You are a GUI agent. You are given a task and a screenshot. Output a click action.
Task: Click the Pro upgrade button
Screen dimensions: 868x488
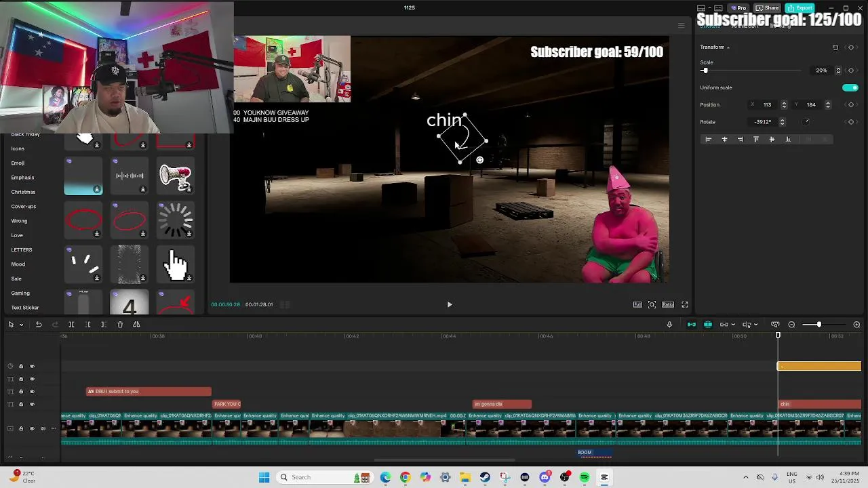[x=738, y=7]
